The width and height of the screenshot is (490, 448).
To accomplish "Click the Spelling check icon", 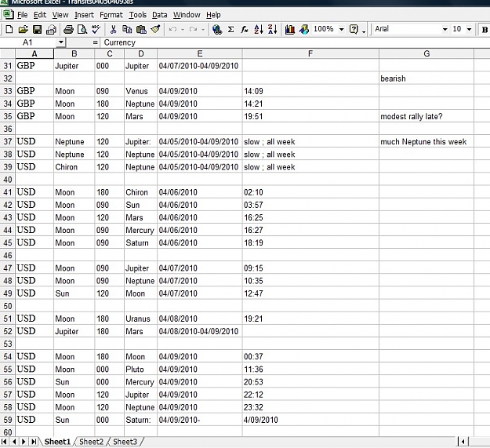I will click(x=96, y=29).
